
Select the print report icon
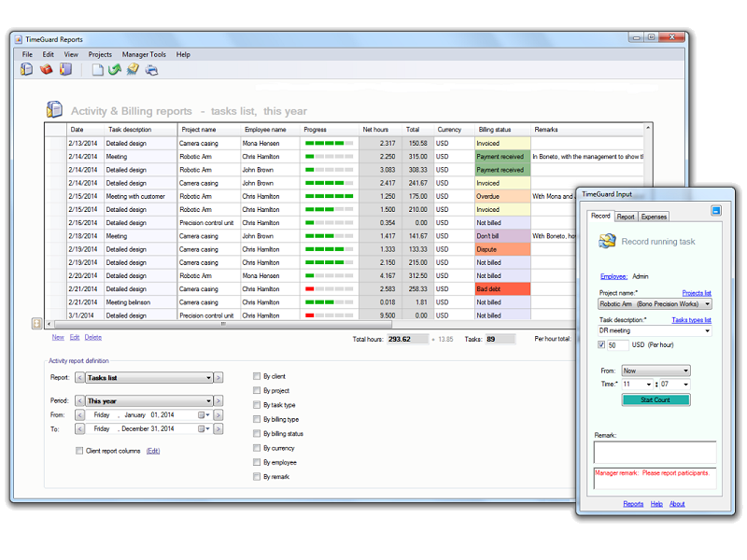[150, 69]
